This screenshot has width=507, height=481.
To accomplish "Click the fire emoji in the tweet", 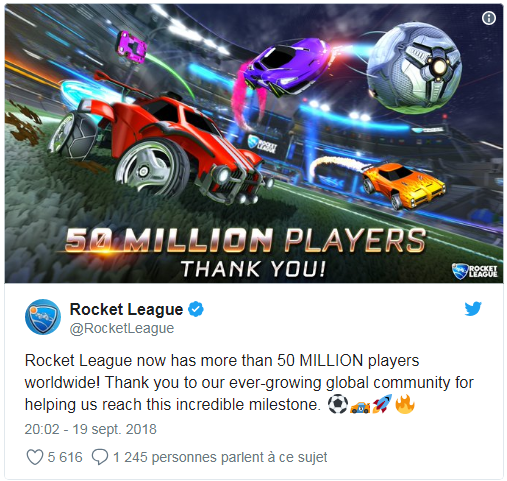I will 404,404.
